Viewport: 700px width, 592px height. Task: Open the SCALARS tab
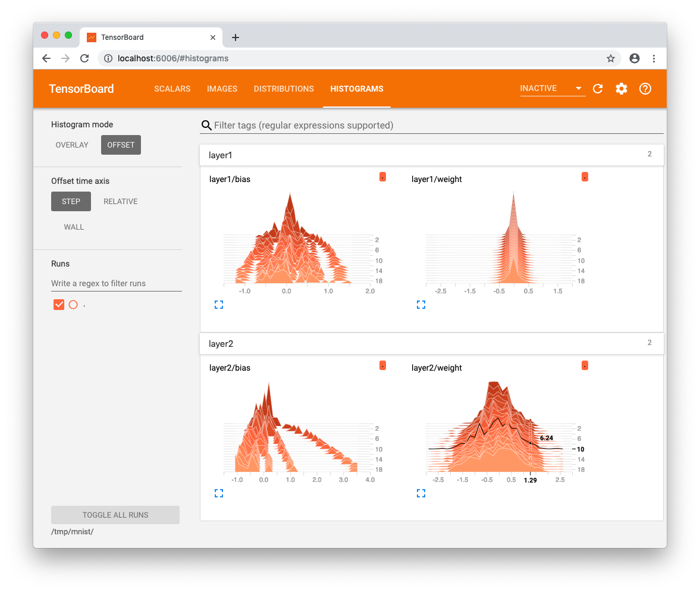click(x=172, y=89)
